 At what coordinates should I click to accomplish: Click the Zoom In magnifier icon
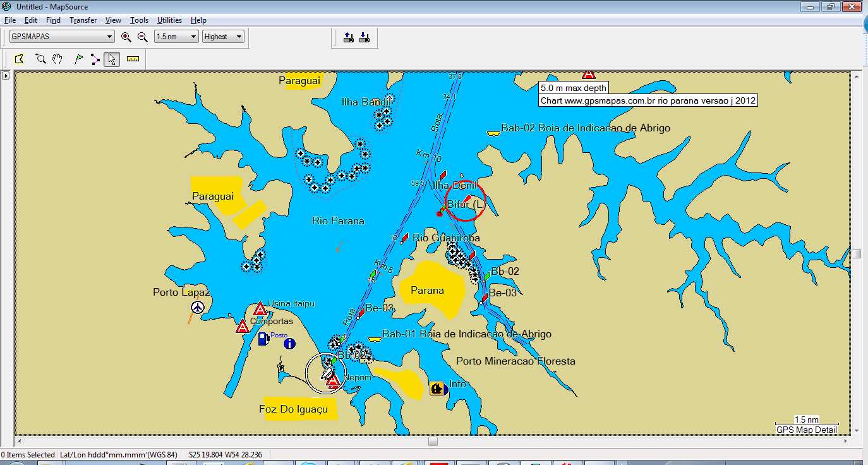coord(126,37)
